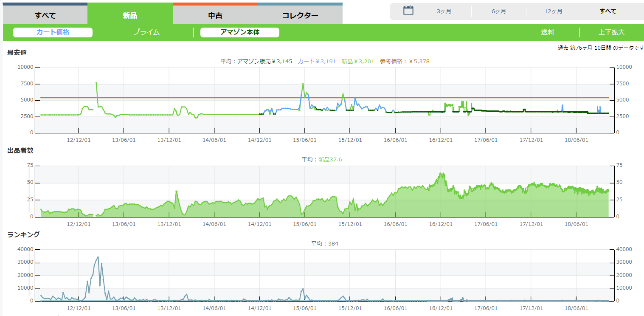Click アマゾン販売 average legend in price chart
Screen dimensions: 644x316
pos(256,62)
